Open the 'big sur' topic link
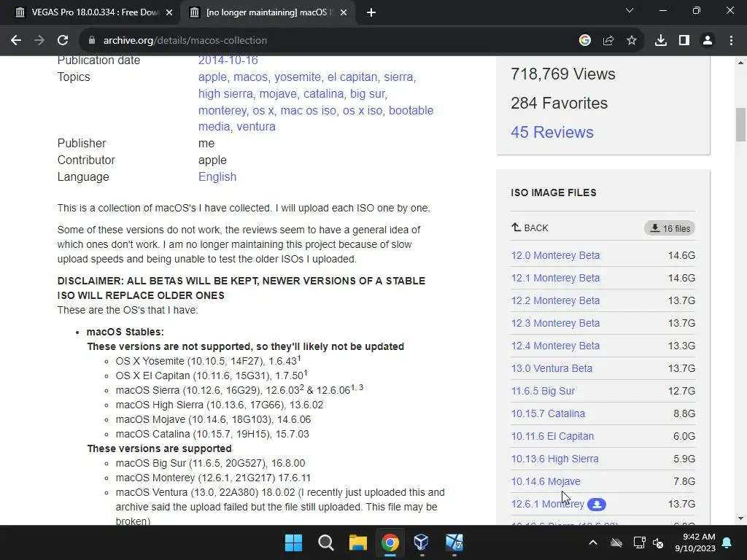The width and height of the screenshot is (747, 560). pos(368,94)
